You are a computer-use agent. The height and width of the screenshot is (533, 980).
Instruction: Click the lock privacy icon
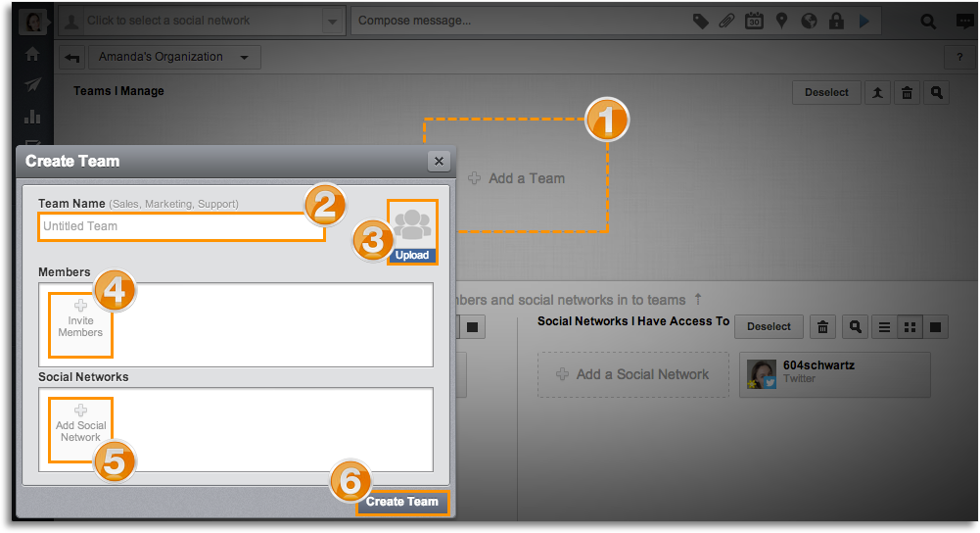[836, 22]
